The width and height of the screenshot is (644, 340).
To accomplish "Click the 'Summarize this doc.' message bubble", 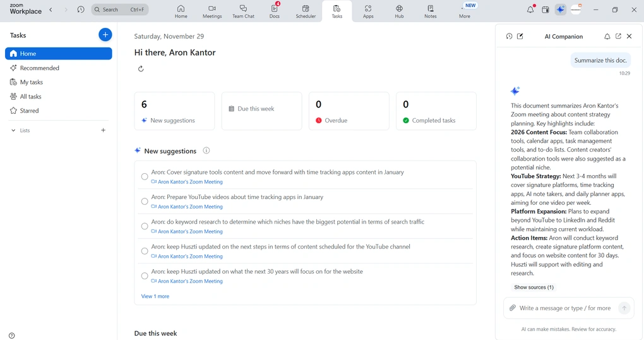I will [600, 60].
